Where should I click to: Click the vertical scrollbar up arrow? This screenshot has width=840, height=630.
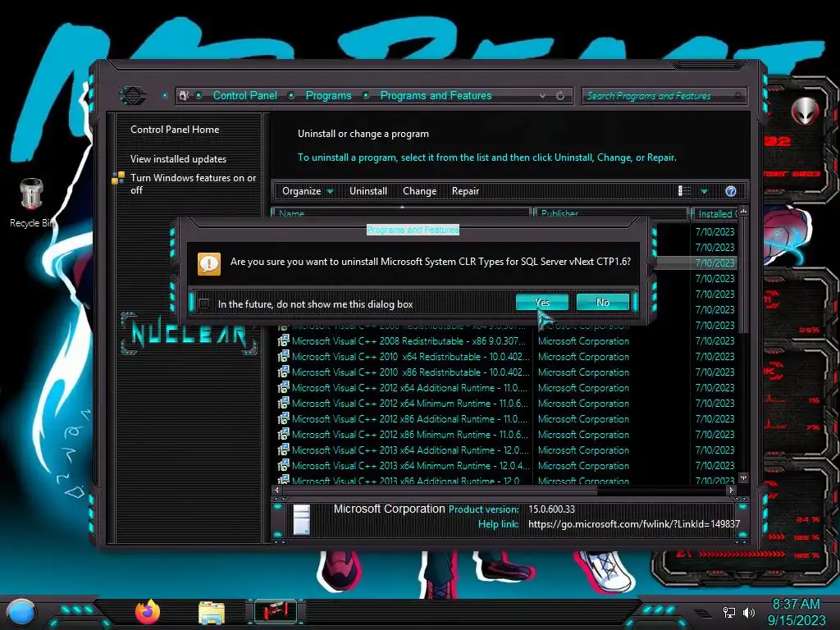(x=743, y=212)
